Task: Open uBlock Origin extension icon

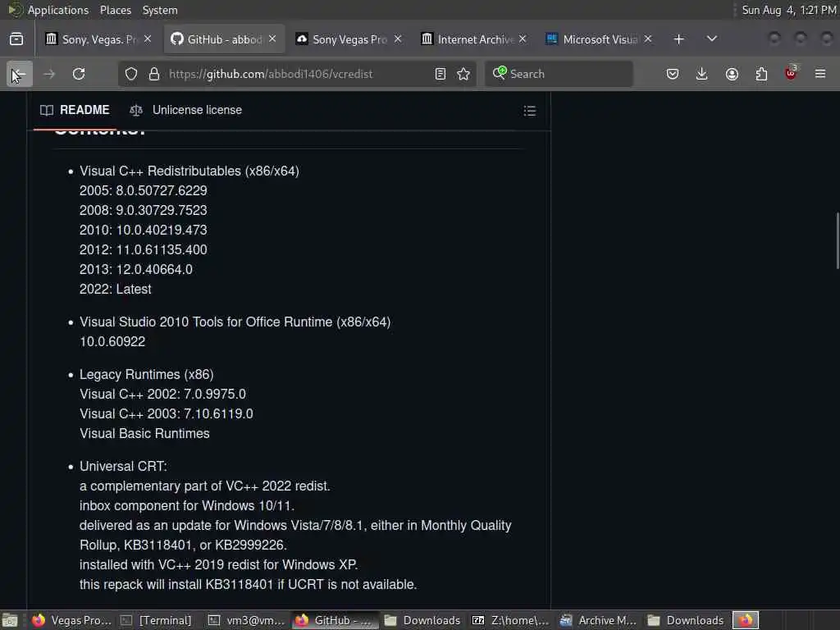Action: click(791, 73)
